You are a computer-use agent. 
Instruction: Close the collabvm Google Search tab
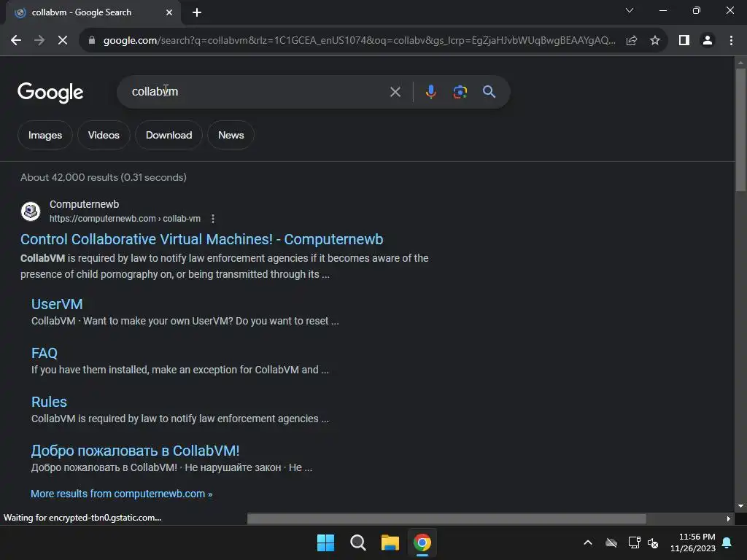[169, 12]
